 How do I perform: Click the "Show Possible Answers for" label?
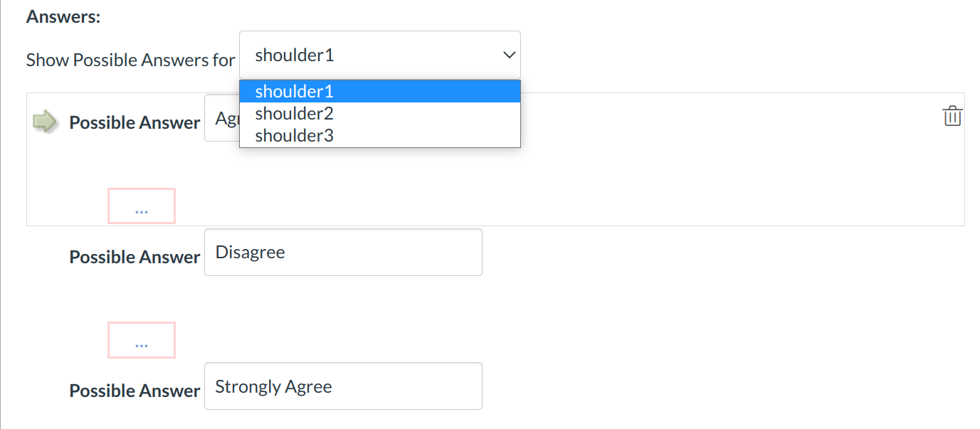[130, 60]
